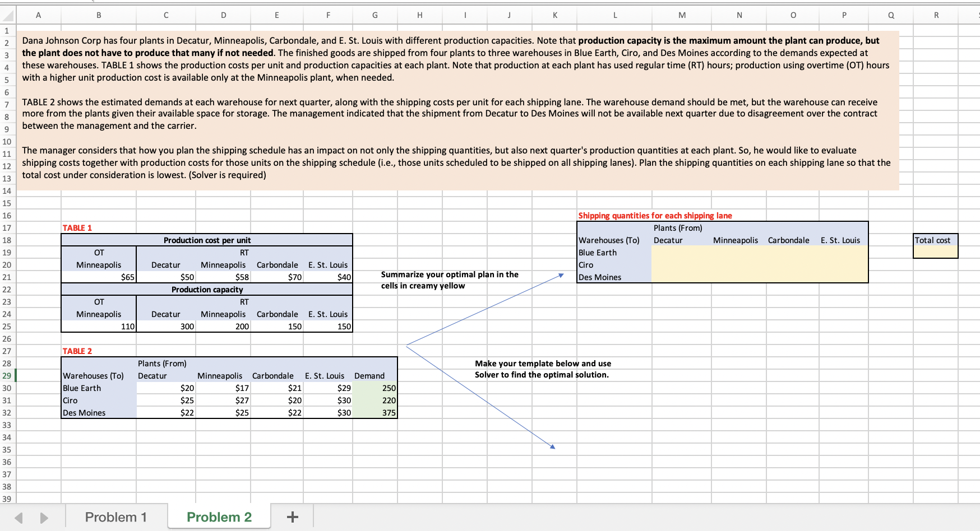Click the 'TABLE 2' red heading
This screenshot has height=531, width=980.
[77, 351]
